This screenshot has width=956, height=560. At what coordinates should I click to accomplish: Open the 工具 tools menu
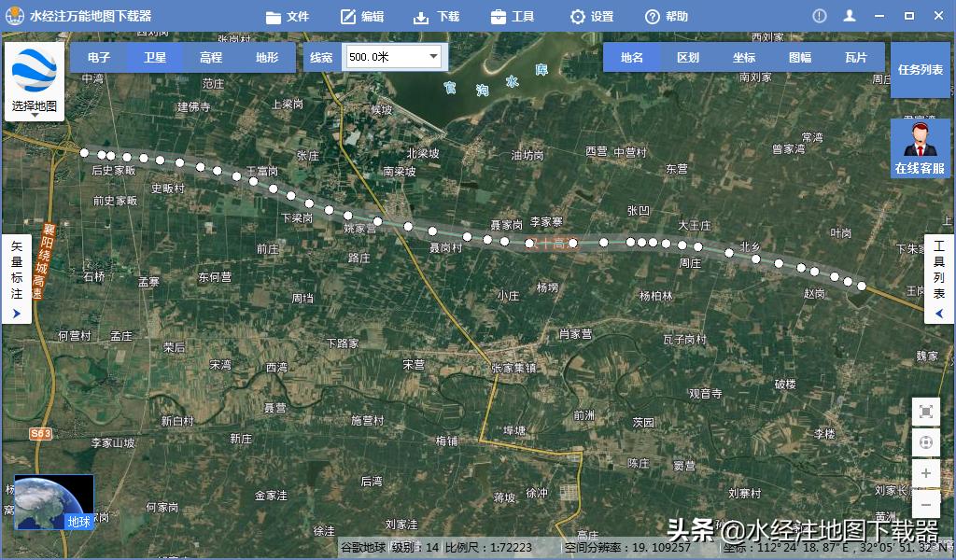pos(513,15)
